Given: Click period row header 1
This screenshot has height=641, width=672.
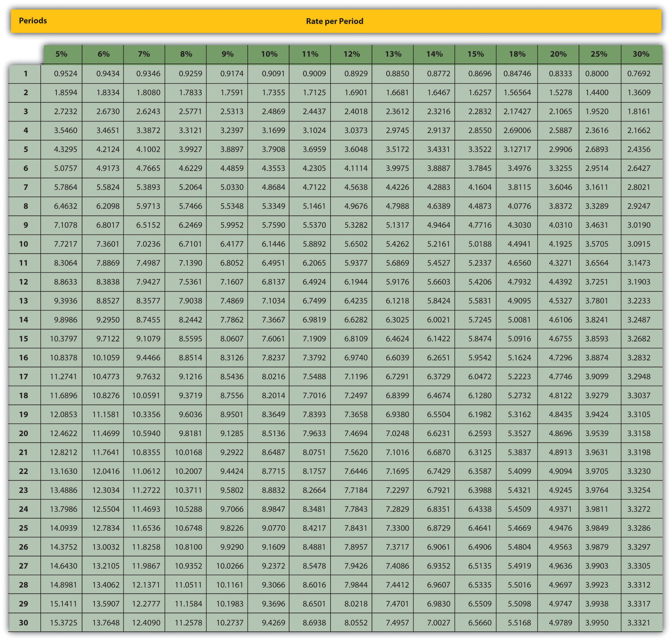Looking at the screenshot, I should [x=25, y=73].
